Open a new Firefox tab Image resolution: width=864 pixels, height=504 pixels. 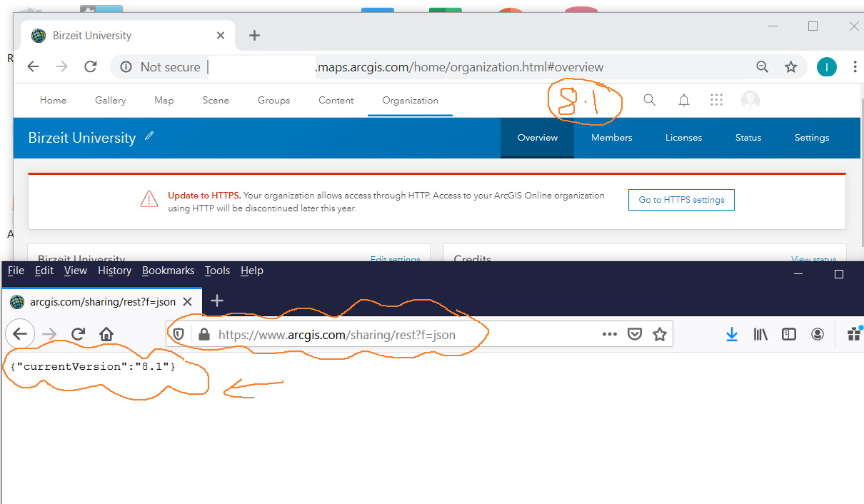(218, 301)
